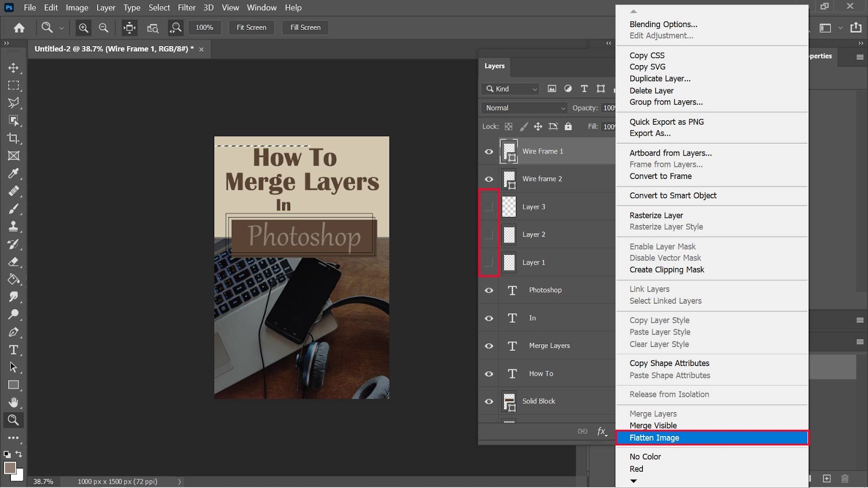This screenshot has width=868, height=488.
Task: Select the Horizontal Type tool
Action: click(14, 350)
